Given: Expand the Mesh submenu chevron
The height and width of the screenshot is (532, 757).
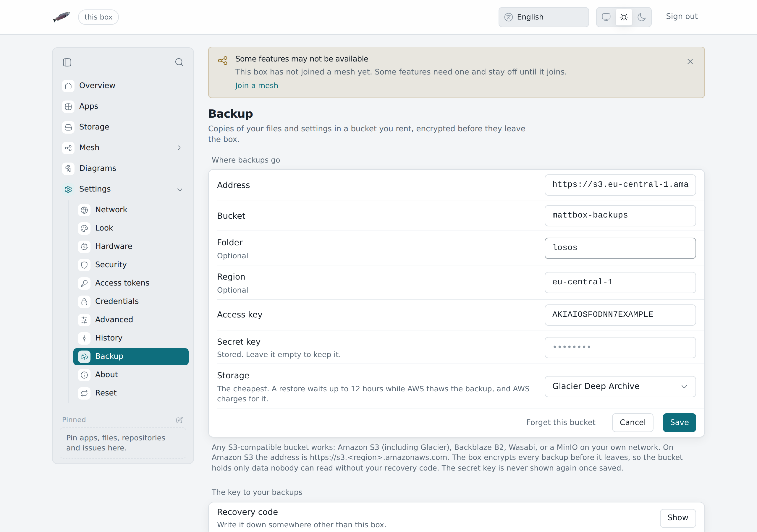Looking at the screenshot, I should [179, 148].
